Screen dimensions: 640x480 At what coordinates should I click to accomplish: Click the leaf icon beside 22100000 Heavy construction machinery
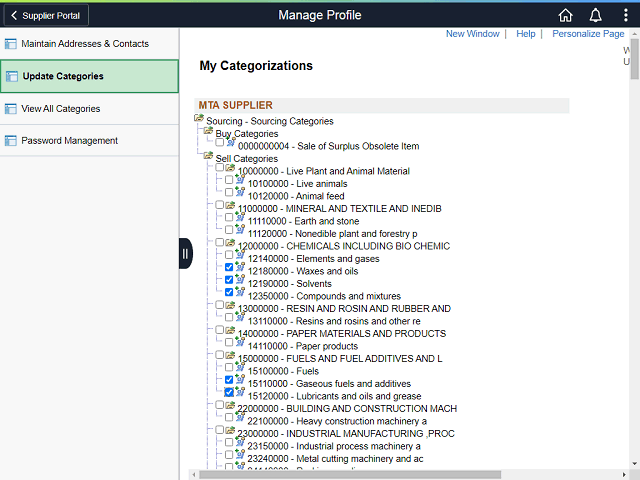240,417
